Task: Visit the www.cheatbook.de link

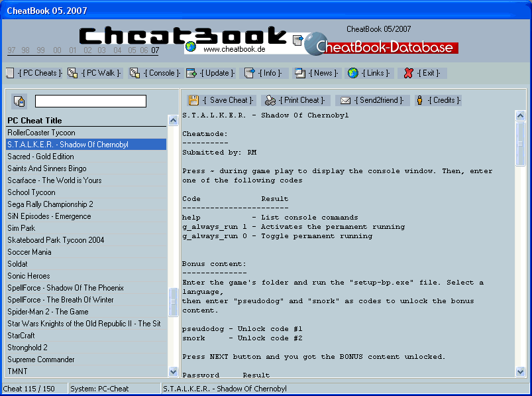Action: tap(234, 49)
